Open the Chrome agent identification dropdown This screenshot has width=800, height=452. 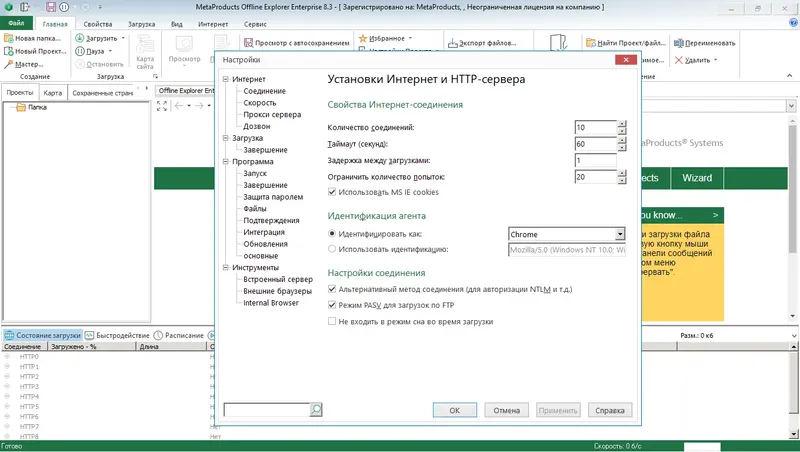coord(619,234)
